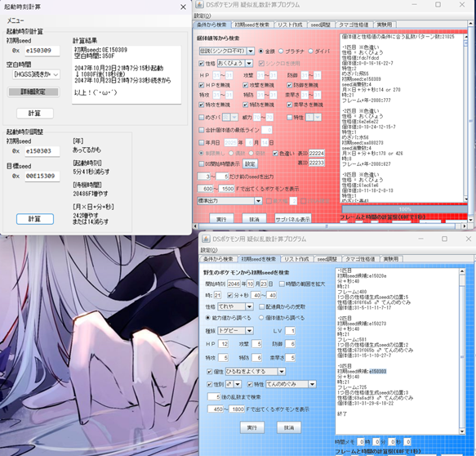This screenshot has height=456, width=476.
Task: Click 計算 button under 起動時刻調整 section
Action: coord(35,219)
